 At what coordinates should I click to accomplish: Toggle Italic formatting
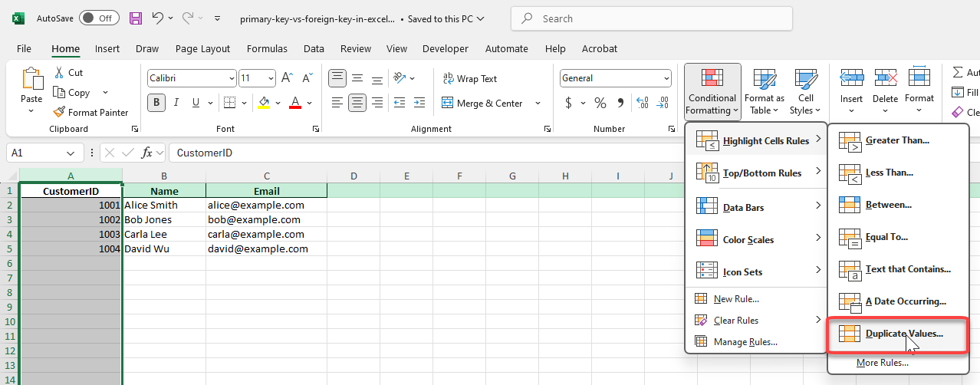pyautogui.click(x=176, y=103)
